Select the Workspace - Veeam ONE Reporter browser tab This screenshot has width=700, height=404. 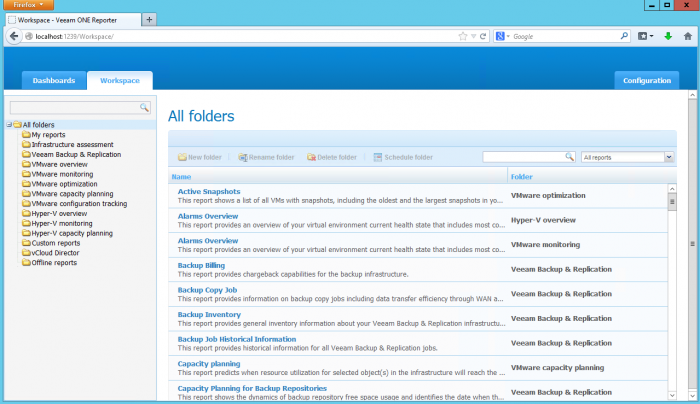[x=74, y=20]
